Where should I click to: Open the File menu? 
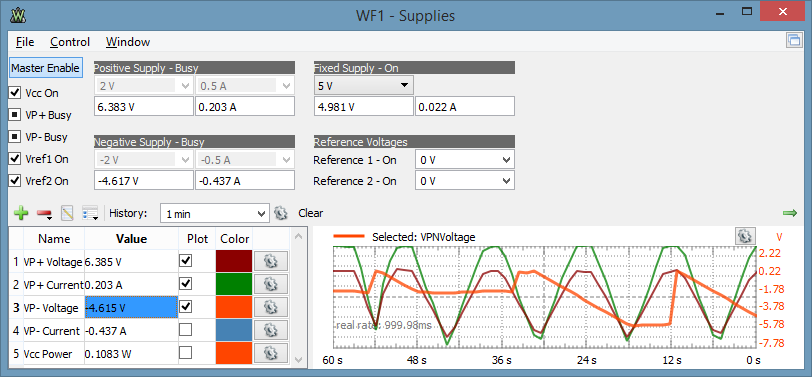pyautogui.click(x=25, y=42)
